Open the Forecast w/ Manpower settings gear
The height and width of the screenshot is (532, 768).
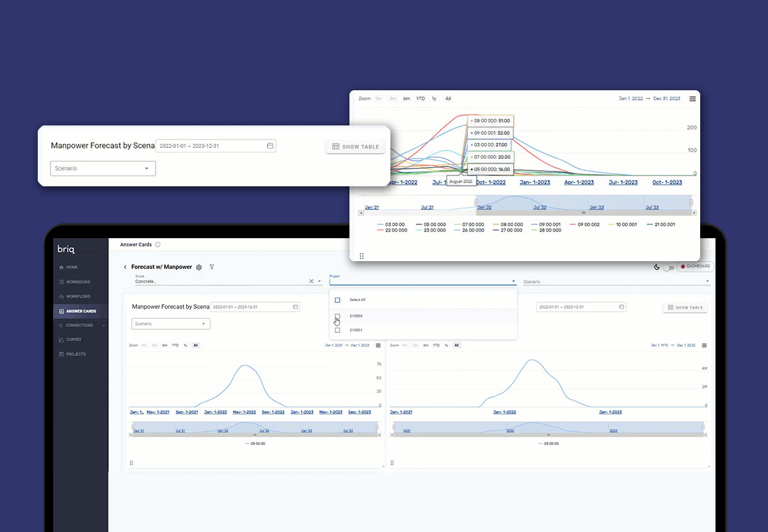[x=200, y=267]
